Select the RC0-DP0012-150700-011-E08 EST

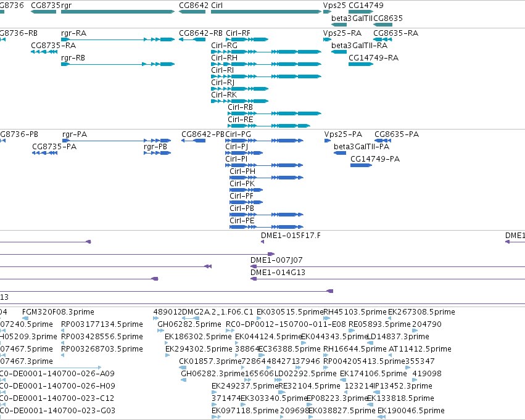229,331
